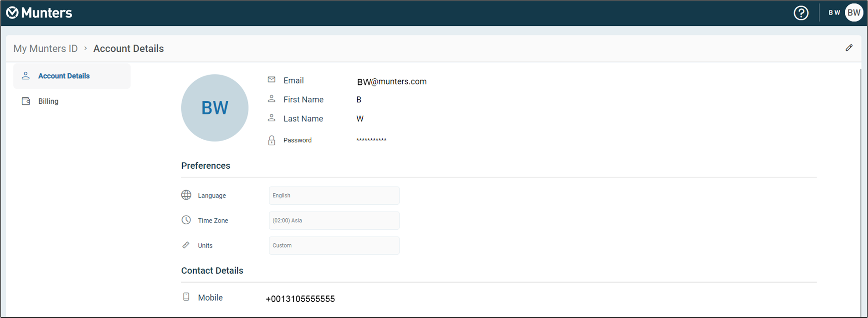
Task: Click the mobile phone icon
Action: (186, 297)
